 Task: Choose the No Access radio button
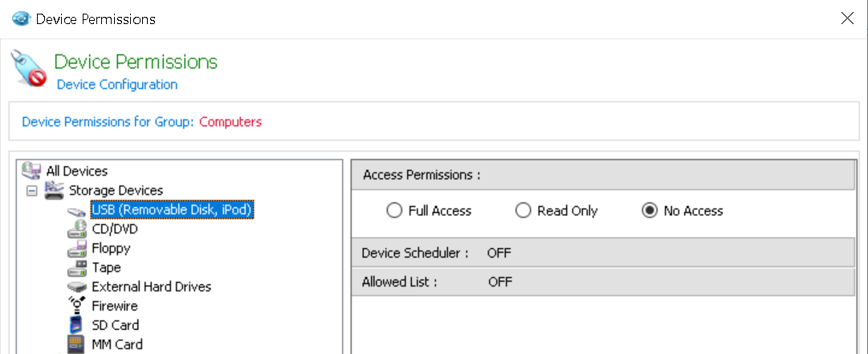(650, 211)
